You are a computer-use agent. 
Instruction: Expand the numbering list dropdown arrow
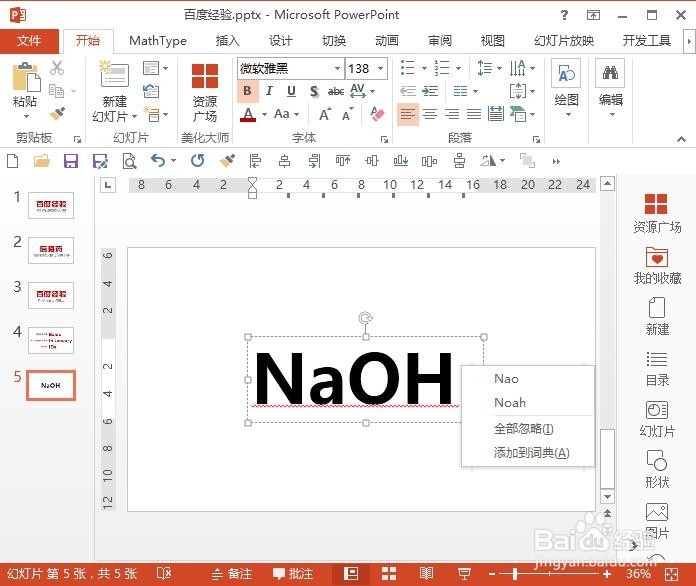pyautogui.click(x=458, y=68)
